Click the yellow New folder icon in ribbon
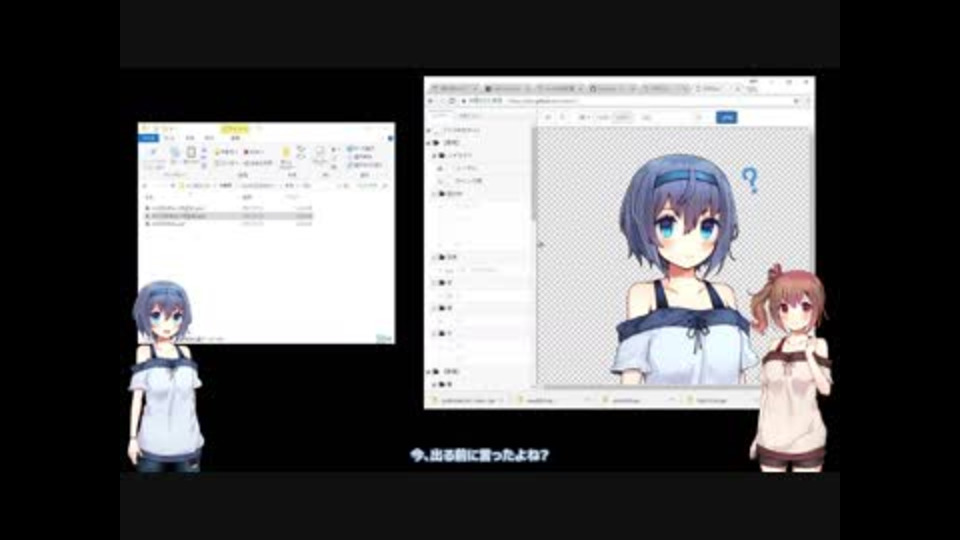The image size is (960, 540). click(286, 154)
